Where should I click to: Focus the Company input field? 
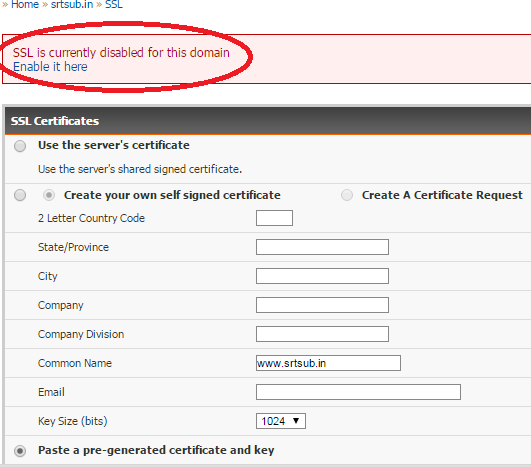click(322, 305)
